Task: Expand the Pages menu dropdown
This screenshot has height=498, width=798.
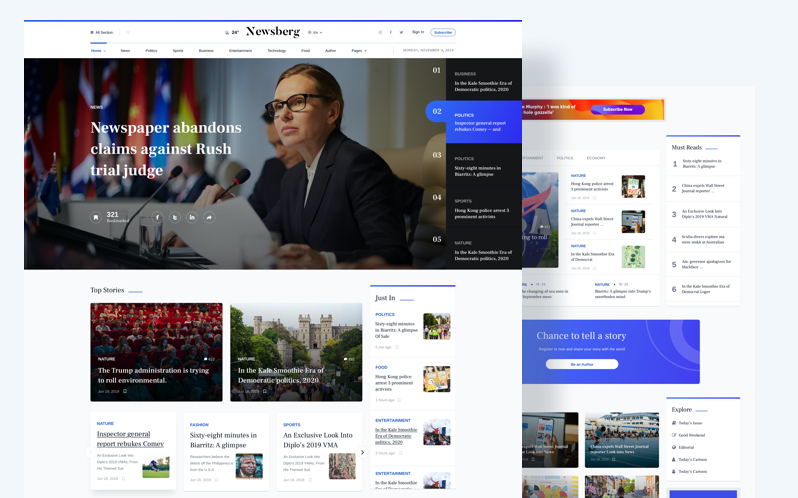Action: [x=359, y=50]
